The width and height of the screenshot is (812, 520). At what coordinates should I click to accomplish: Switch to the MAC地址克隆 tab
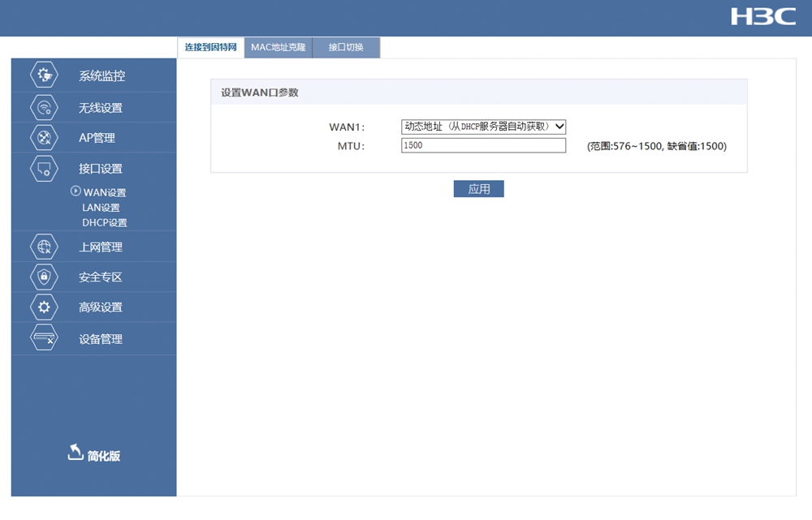click(278, 48)
